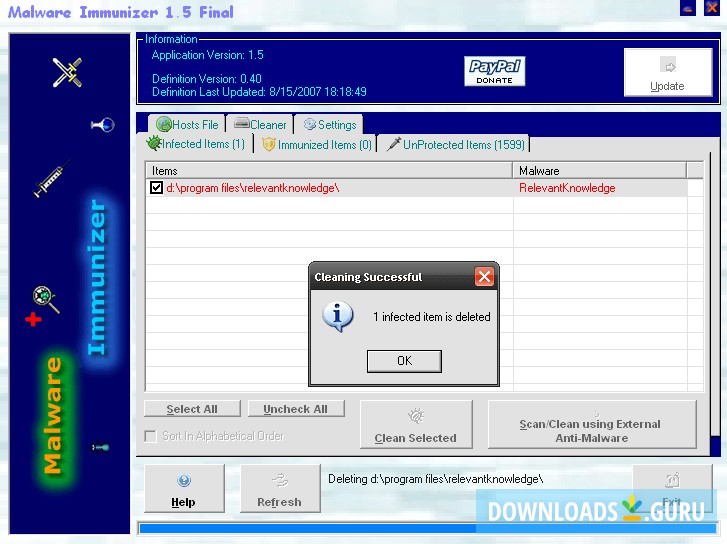Click the Uncheck All button

click(296, 409)
